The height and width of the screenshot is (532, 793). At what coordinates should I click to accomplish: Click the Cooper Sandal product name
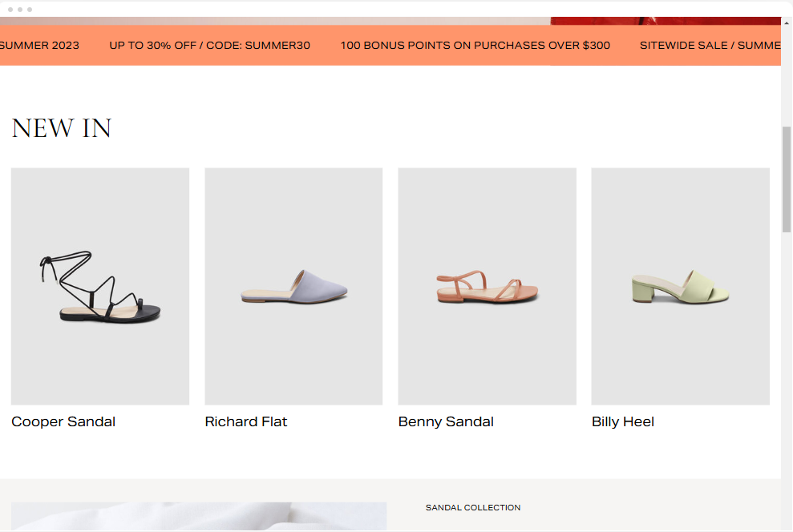pos(63,422)
